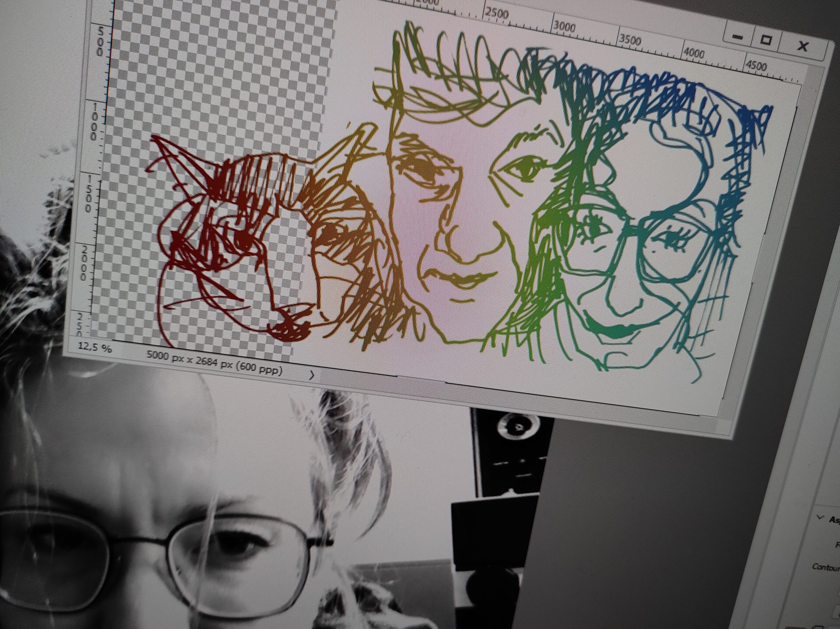Click the 3000 mark on the horizontal ruler
Screen dimensions: 840x629
pyautogui.click(x=564, y=27)
